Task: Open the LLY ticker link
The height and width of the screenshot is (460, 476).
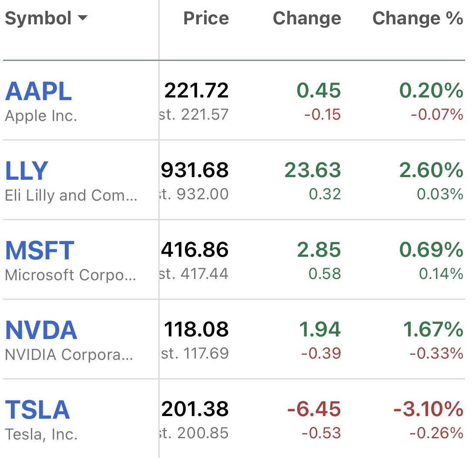Action: [27, 171]
